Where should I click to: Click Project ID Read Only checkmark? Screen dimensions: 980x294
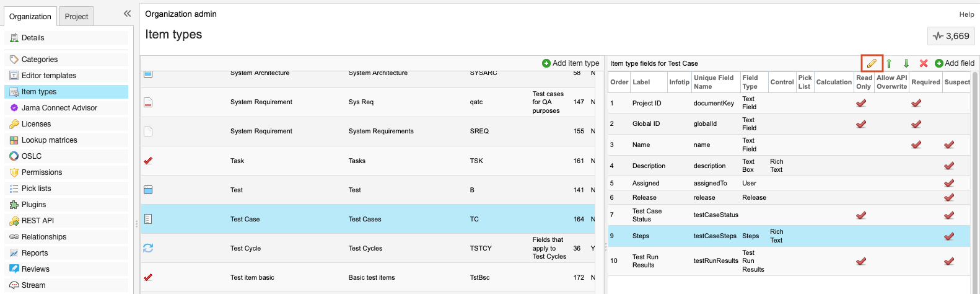pyautogui.click(x=861, y=103)
